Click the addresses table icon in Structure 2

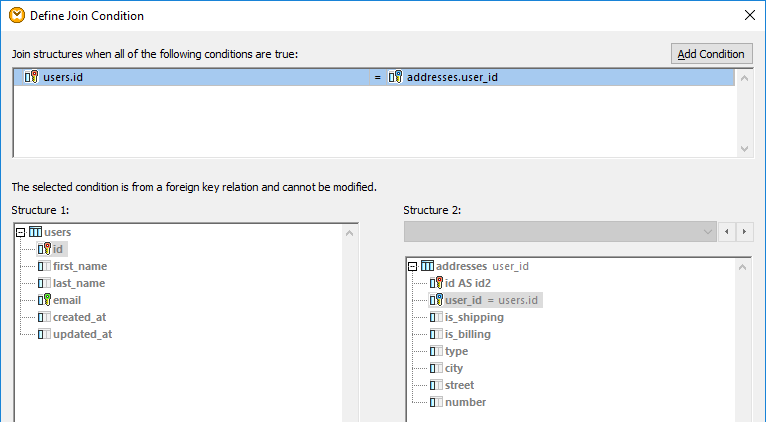coord(427,266)
